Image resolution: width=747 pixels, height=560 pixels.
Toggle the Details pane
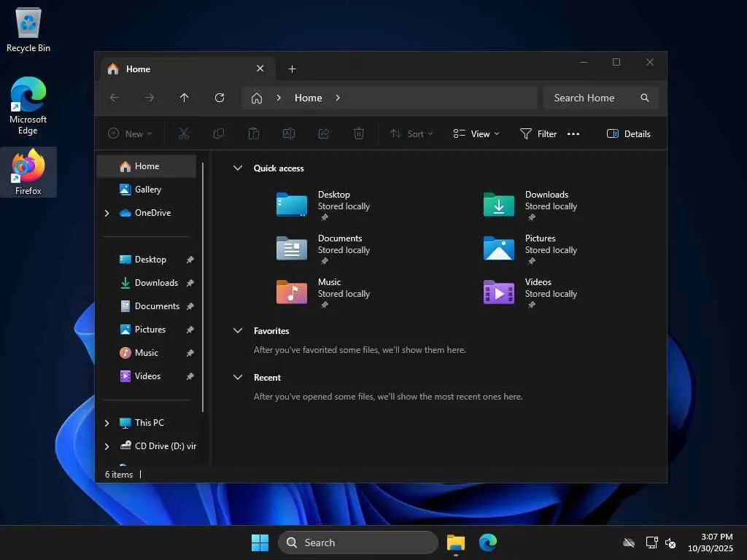pyautogui.click(x=628, y=133)
